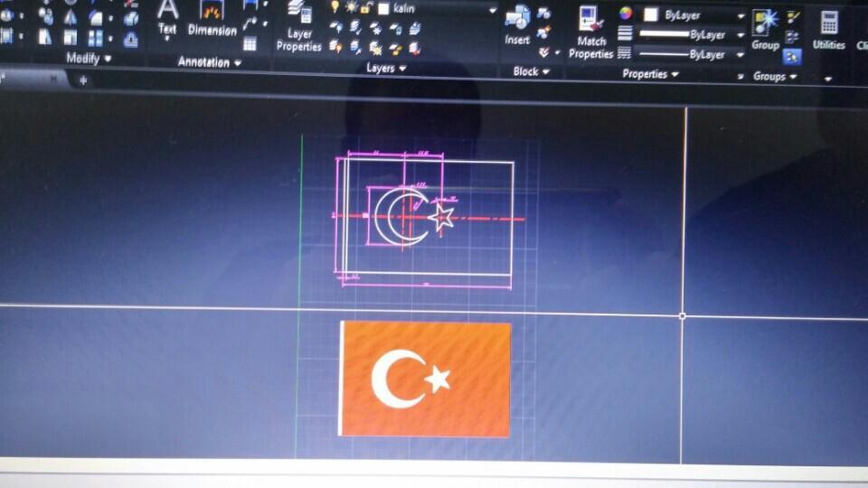Click the crosshair pickbox in canvas
868x488 pixels.
pos(682,316)
